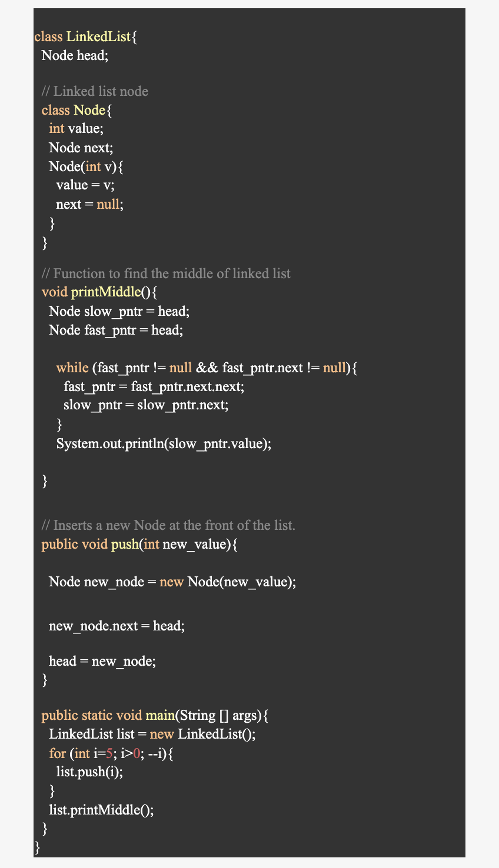This screenshot has width=499, height=868.
Task: Click the 'list.printMiddle();' call
Action: (x=101, y=810)
